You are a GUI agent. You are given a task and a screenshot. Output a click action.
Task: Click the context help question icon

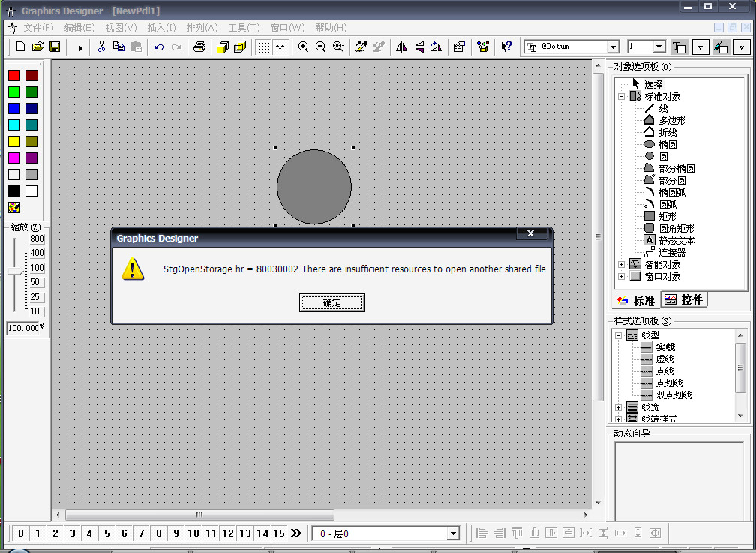point(506,47)
